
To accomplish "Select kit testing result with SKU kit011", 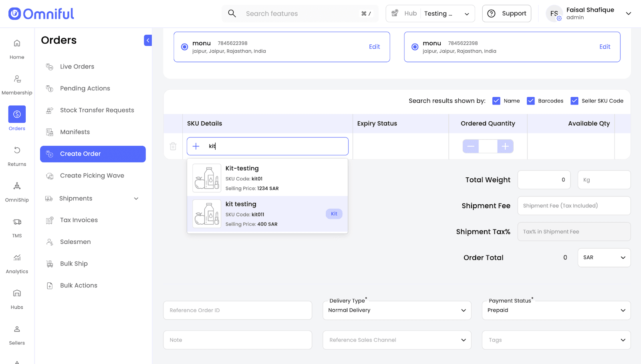I will pos(267,214).
